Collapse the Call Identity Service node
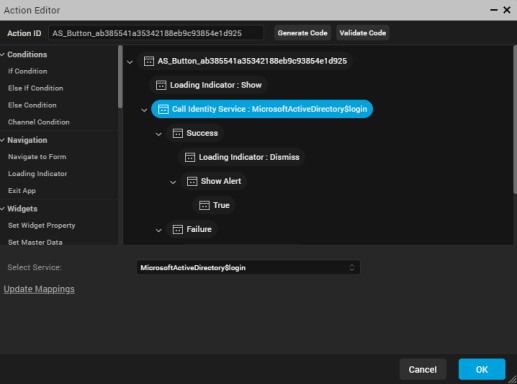The height and width of the screenshot is (384, 517). (144, 110)
